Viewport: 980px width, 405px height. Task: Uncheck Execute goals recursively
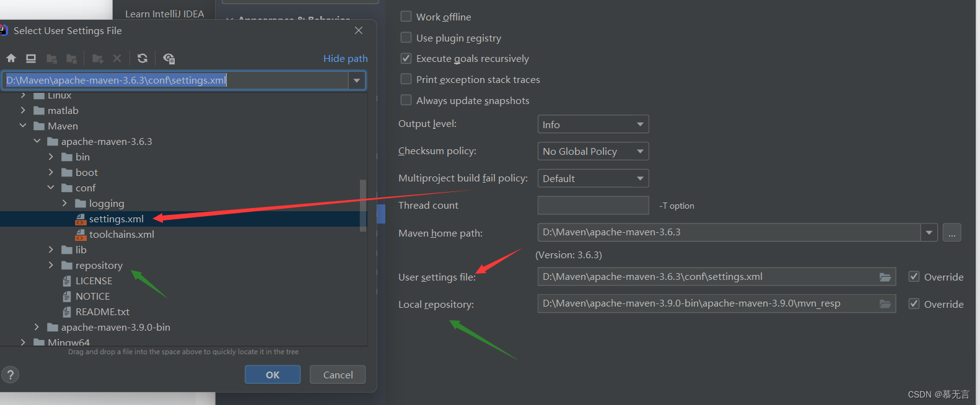(x=406, y=58)
